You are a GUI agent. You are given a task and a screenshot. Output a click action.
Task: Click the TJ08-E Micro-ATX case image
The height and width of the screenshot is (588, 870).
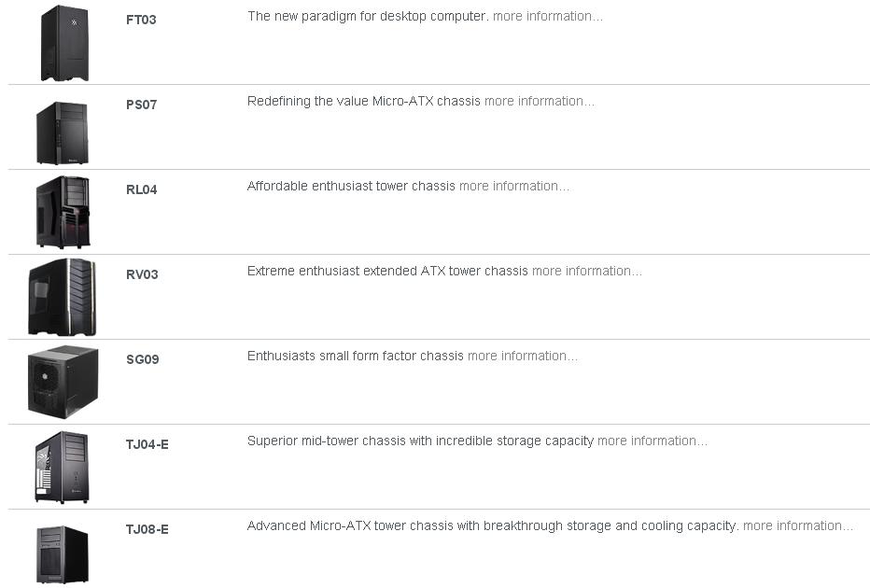coord(62,554)
